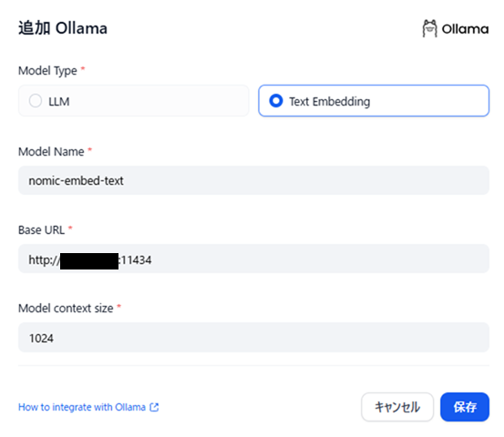The width and height of the screenshot is (504, 437).
Task: Select the LLM radio button
Action: coord(36,101)
